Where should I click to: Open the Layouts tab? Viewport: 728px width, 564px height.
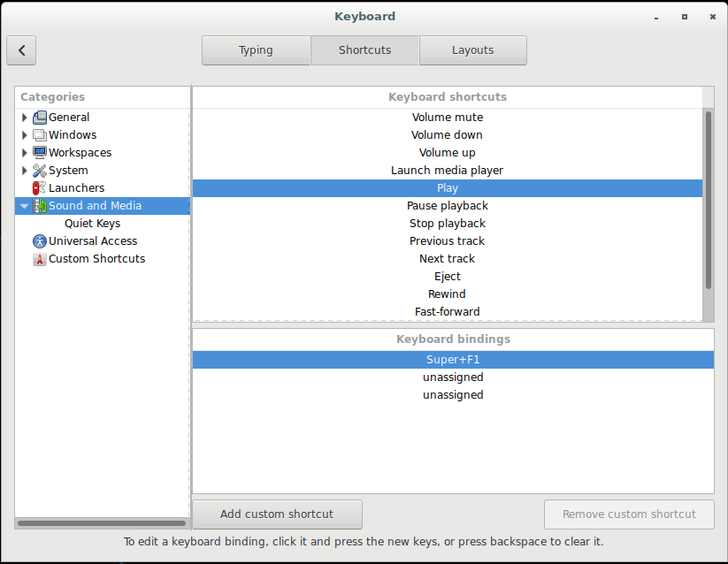tap(472, 50)
